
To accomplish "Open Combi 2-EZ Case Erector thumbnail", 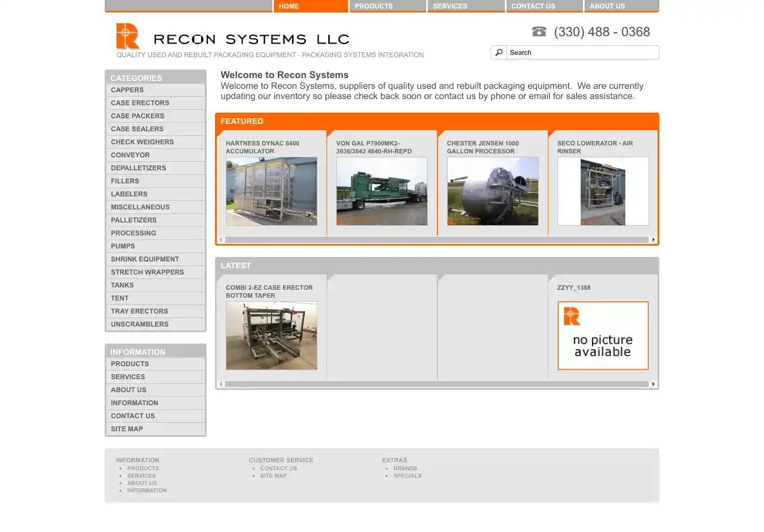I will [271, 336].
